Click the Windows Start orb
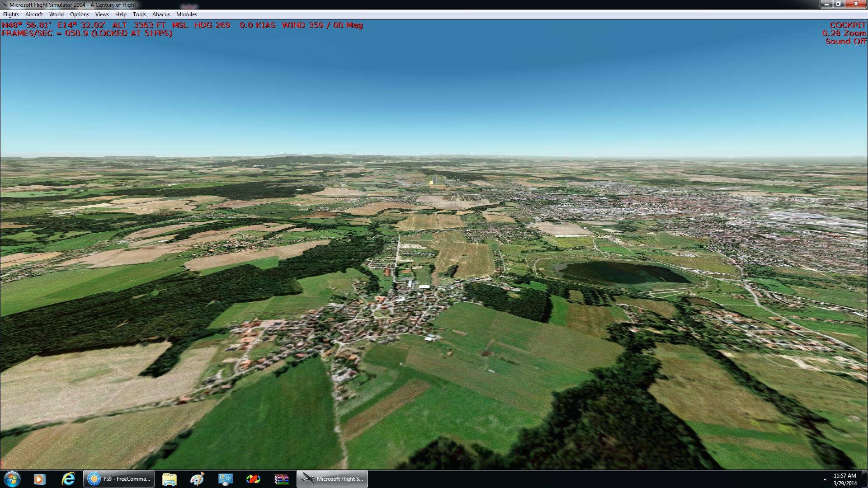This screenshot has width=868, height=488. 12,479
